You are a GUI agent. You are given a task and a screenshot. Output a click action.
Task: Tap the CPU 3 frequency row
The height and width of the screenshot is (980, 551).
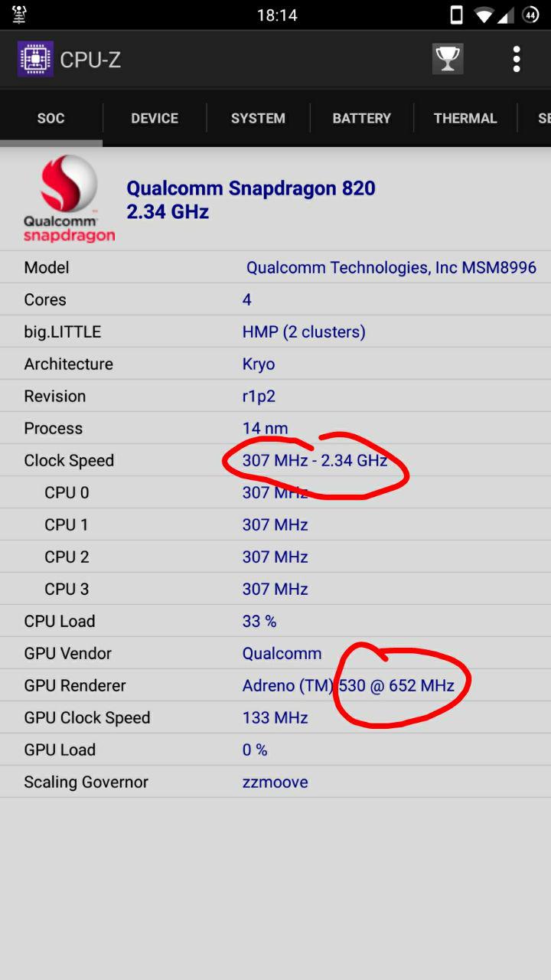pyautogui.click(x=275, y=589)
